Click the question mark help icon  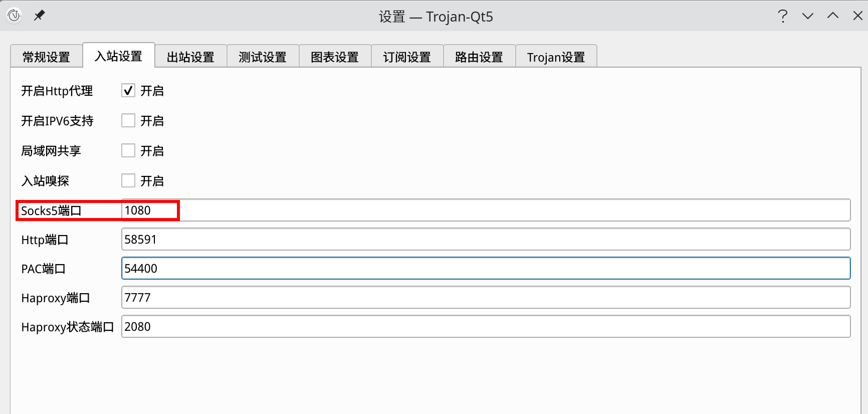pyautogui.click(x=783, y=16)
